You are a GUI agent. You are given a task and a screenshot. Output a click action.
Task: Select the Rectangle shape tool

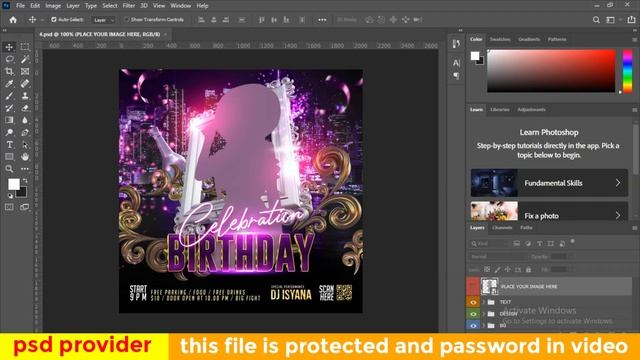pyautogui.click(x=9, y=157)
